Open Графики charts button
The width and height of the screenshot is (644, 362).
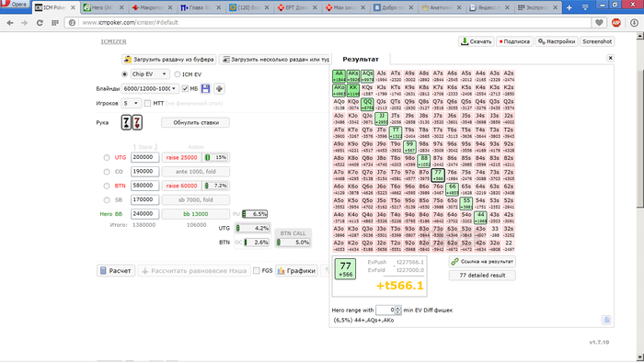pyautogui.click(x=296, y=270)
